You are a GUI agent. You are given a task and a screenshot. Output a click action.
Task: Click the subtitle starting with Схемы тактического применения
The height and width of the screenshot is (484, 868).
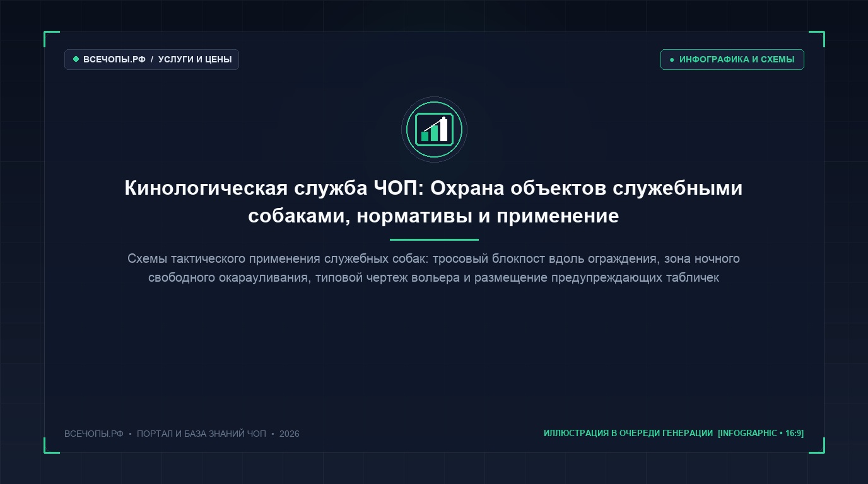coord(434,268)
